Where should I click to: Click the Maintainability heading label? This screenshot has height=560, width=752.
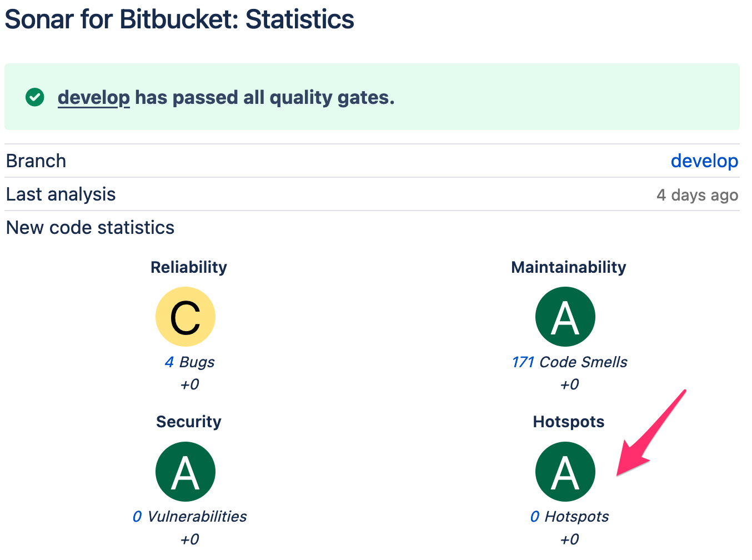(x=568, y=267)
